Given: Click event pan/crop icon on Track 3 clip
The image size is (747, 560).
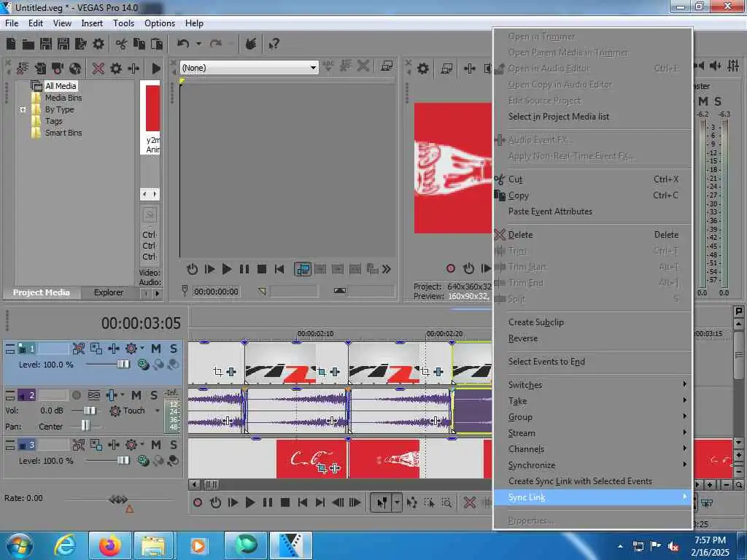Looking at the screenshot, I should [x=322, y=468].
